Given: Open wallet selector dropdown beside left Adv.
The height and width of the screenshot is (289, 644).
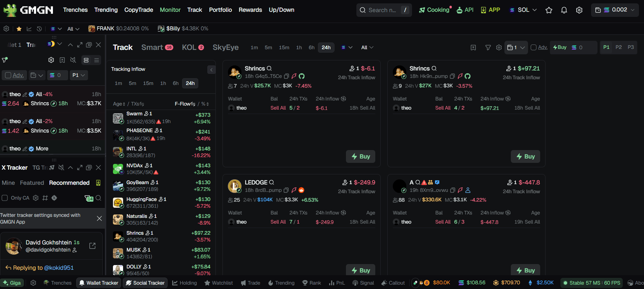Looking at the screenshot, I should (37, 75).
